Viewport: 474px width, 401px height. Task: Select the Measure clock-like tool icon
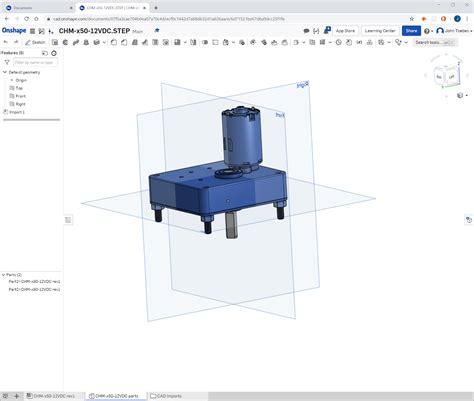[338, 42]
